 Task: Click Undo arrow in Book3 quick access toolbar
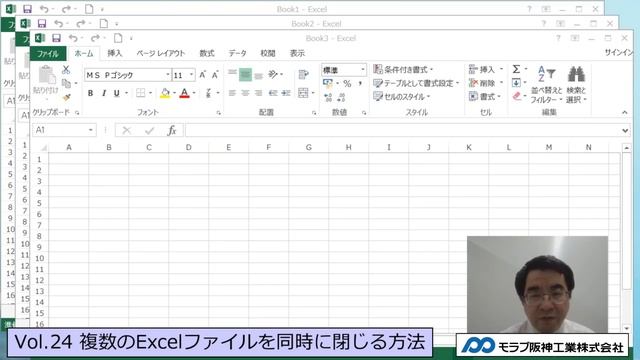pyautogui.click(x=73, y=38)
